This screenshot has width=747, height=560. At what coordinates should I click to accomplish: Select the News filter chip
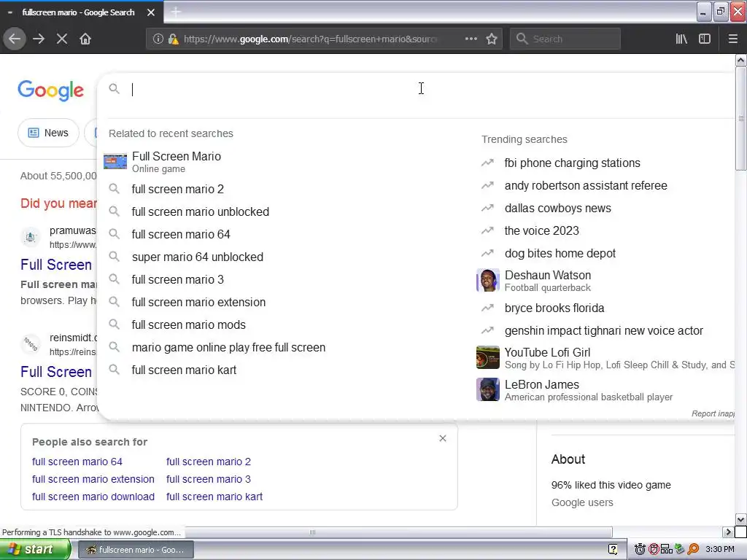pos(48,133)
